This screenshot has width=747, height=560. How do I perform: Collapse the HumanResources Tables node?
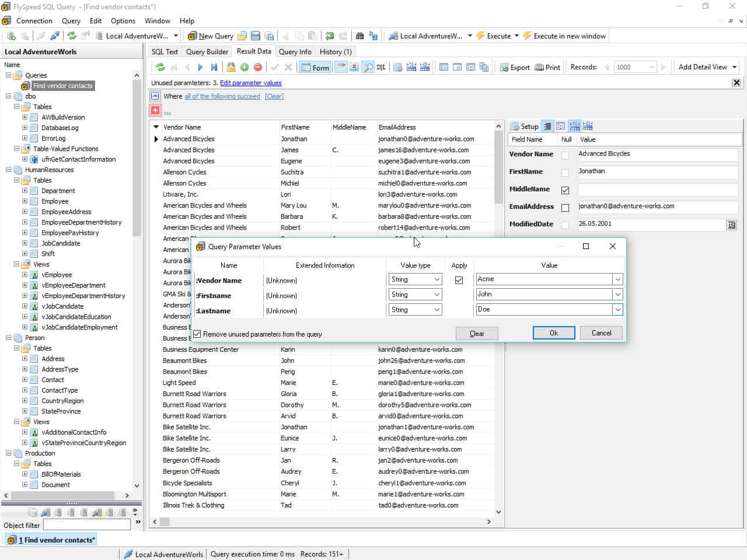tap(17, 180)
